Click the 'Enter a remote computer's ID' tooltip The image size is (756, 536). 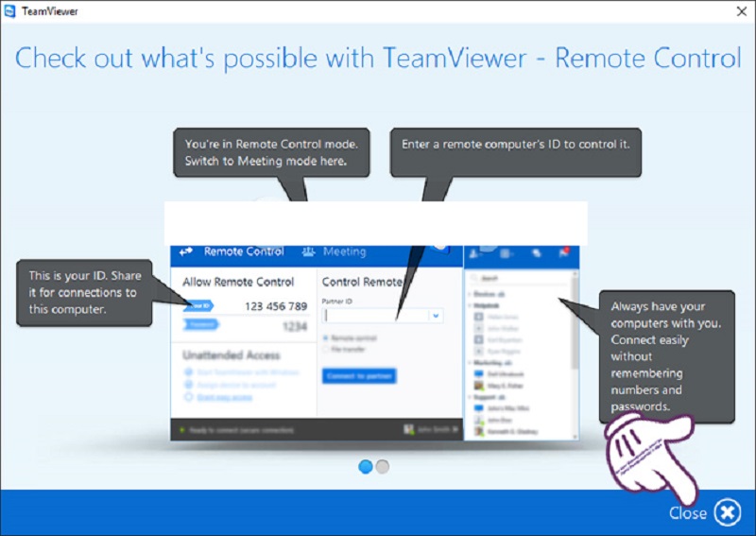pyautogui.click(x=516, y=152)
